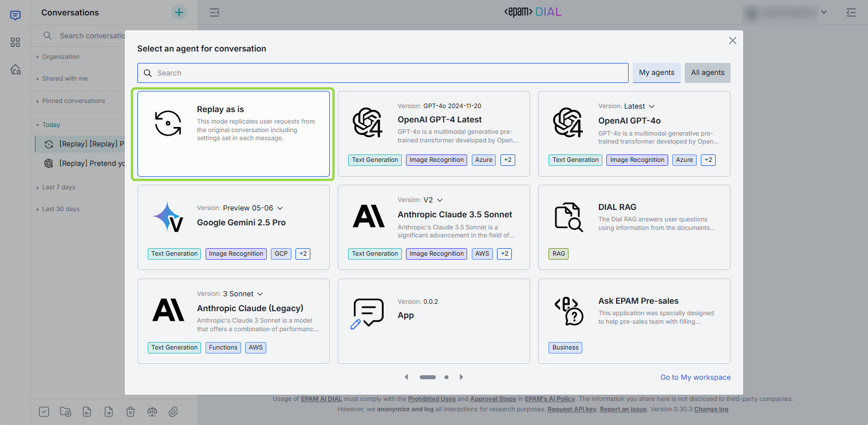Viewport: 868px width, 425px height.
Task: Open the user account dropdown at top right
Action: [824, 12]
